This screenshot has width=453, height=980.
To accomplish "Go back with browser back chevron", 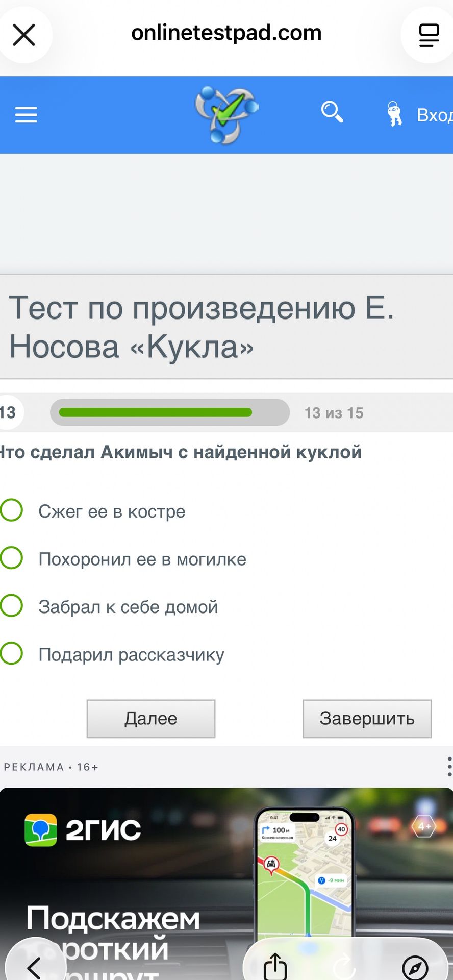I will point(35,966).
